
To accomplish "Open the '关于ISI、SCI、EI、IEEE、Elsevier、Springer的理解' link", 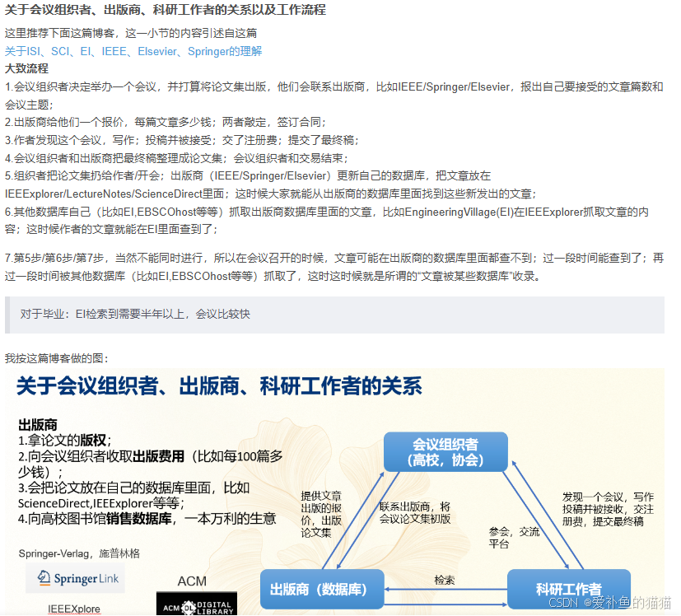I will (x=133, y=51).
